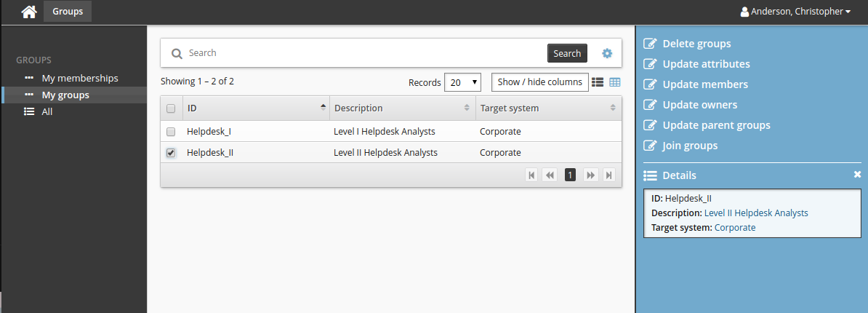The width and height of the screenshot is (868, 313).
Task: Open the Groups tab in top bar
Action: tap(68, 11)
